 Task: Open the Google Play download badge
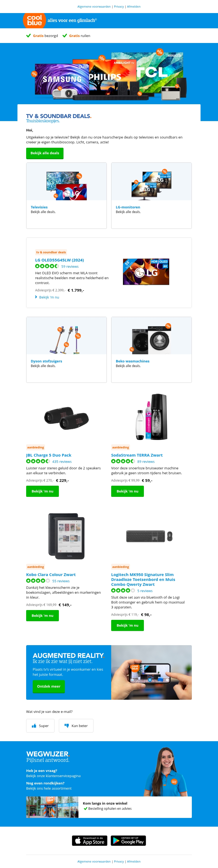pyautogui.click(x=128, y=840)
